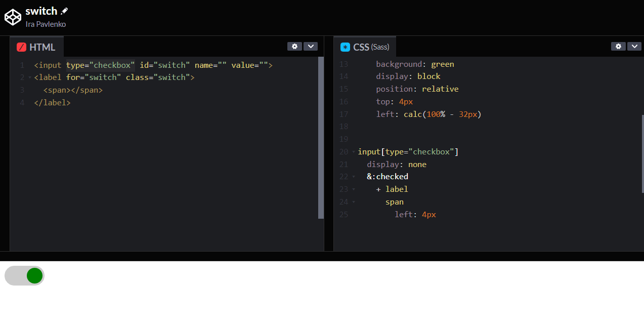
Task: Click line number 1 in HTML gutter
Action: tap(22, 65)
